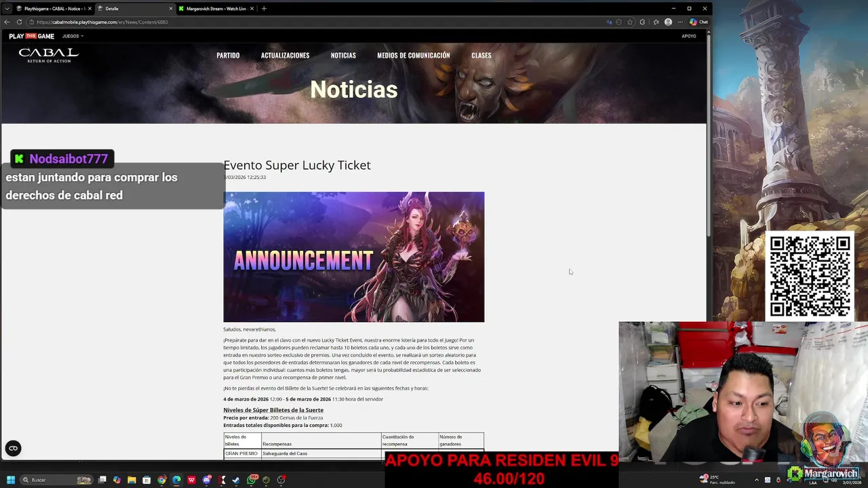The image size is (868, 488).
Task: Open Microsoft Edge from the taskbar
Action: tap(176, 480)
